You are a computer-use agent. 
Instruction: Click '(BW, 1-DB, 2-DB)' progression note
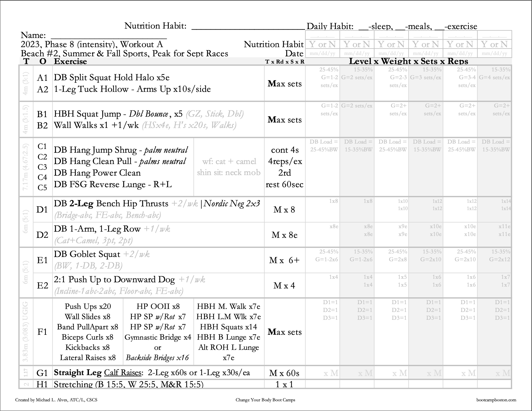88,266
